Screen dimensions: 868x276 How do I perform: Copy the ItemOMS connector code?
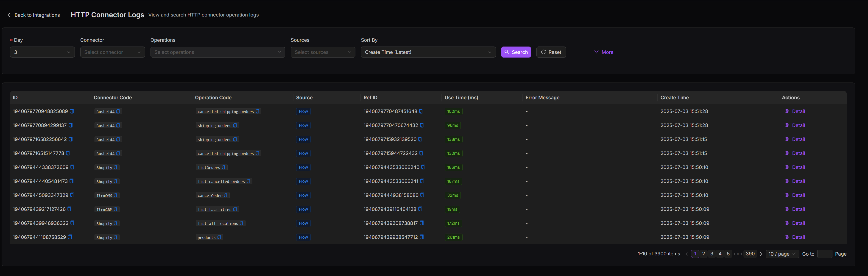pyautogui.click(x=116, y=195)
